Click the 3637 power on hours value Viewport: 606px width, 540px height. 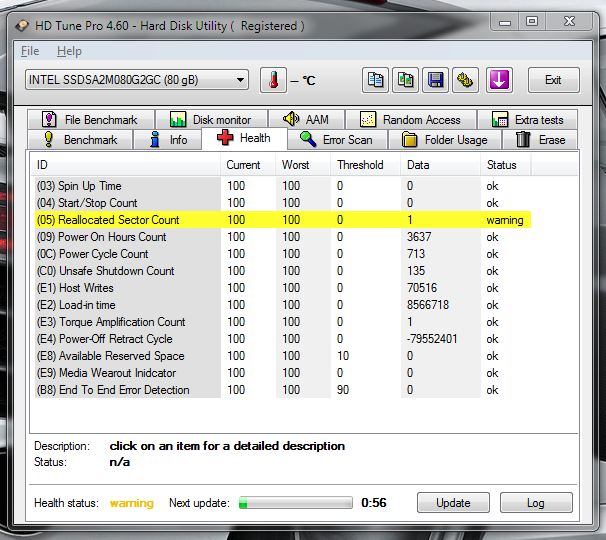419,237
